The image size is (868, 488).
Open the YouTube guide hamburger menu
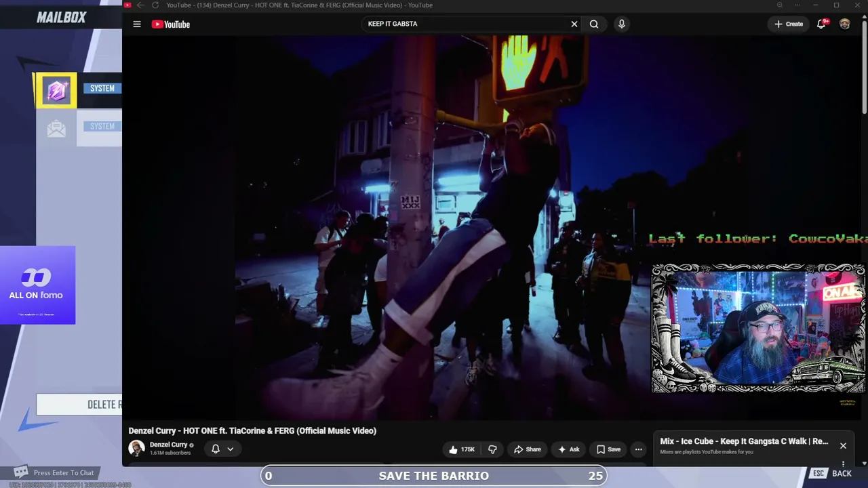coord(137,24)
